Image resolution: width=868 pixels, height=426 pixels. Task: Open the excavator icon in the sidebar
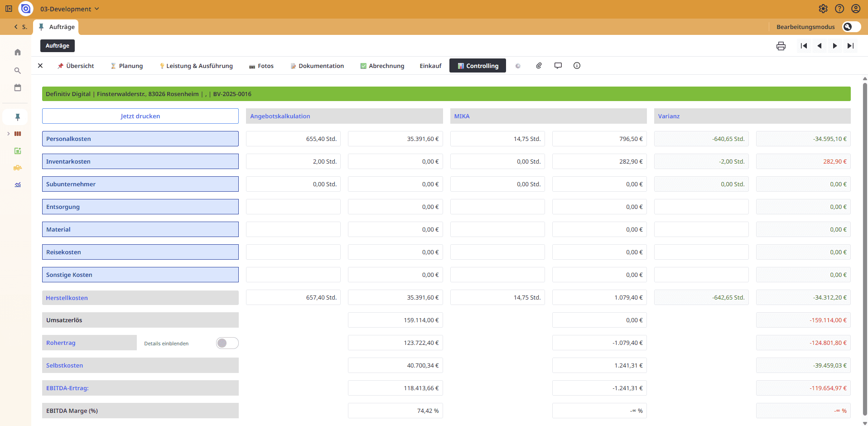pyautogui.click(x=17, y=168)
